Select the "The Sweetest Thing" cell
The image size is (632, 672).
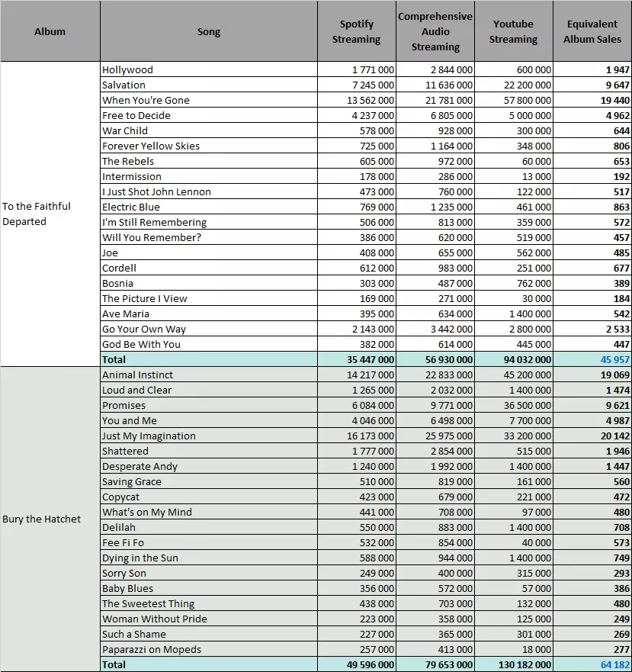(x=209, y=603)
